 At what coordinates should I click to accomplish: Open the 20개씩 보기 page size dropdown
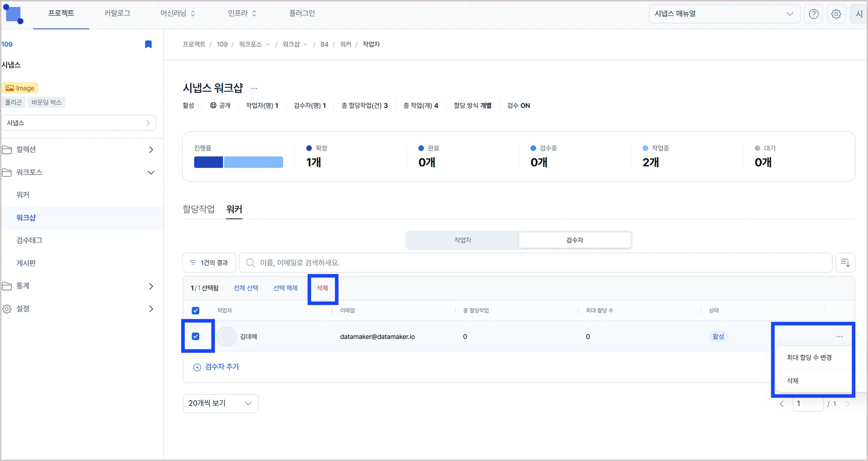(220, 403)
